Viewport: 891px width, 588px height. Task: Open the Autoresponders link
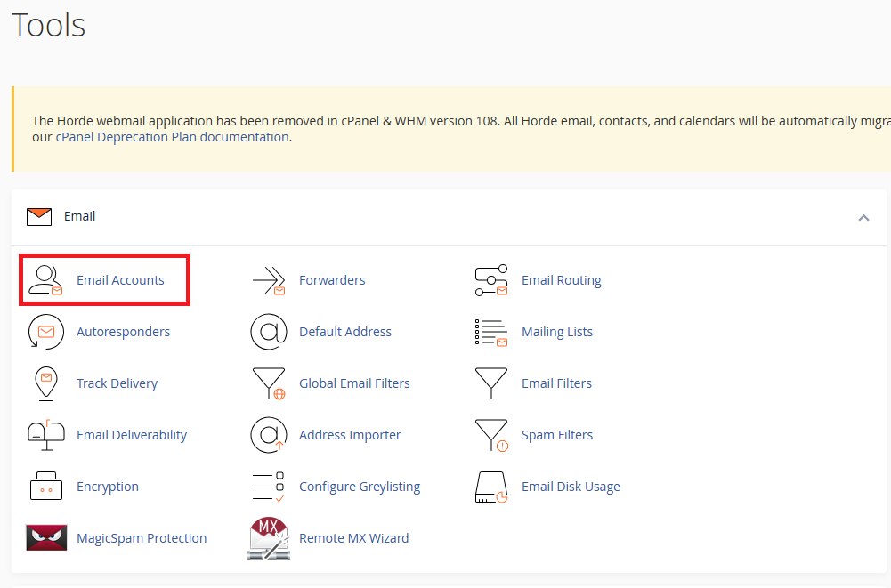pyautogui.click(x=124, y=332)
